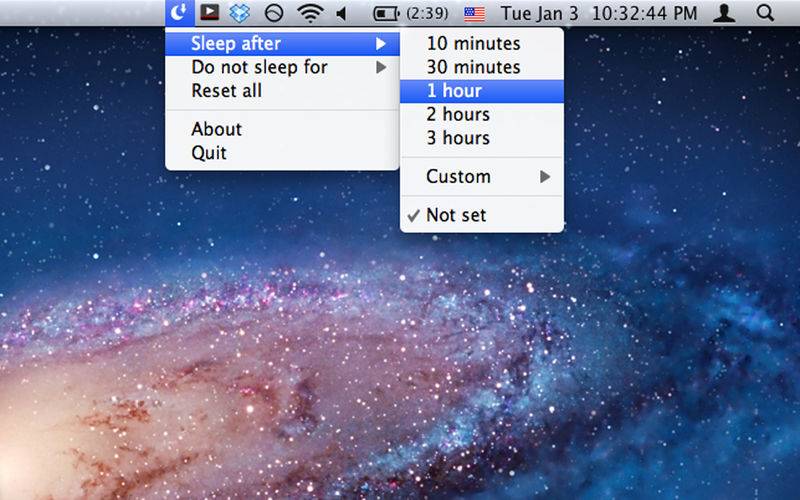The image size is (800, 500).
Task: Click Reset all in the menu
Action: click(226, 91)
